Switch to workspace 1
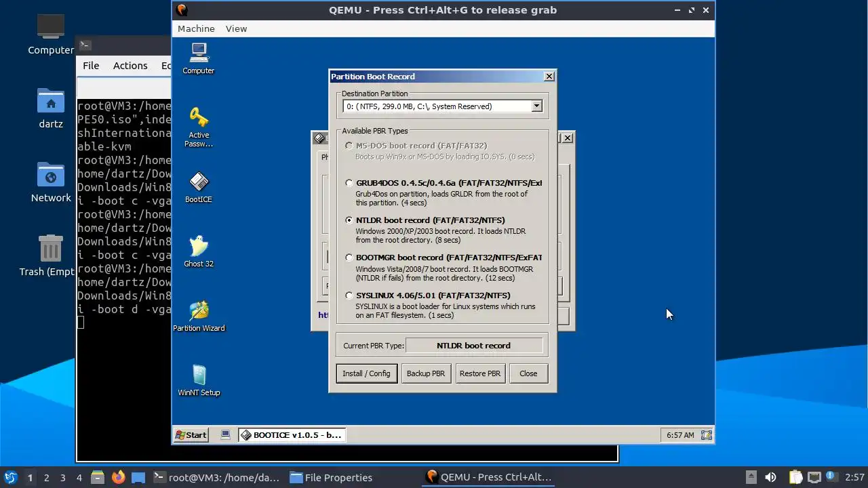The image size is (868, 488). point(30,478)
